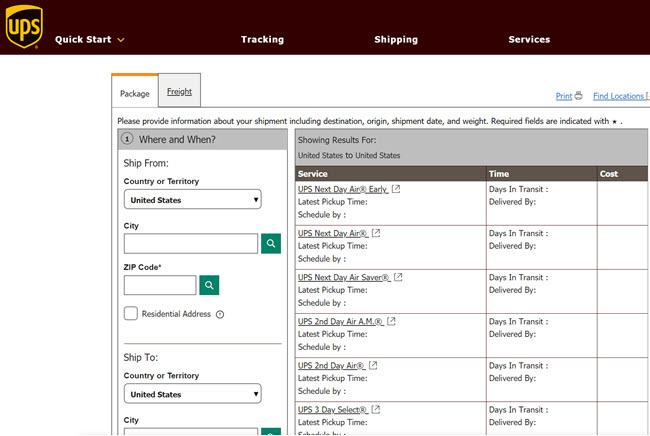Click the Residential Address info icon

(220, 315)
